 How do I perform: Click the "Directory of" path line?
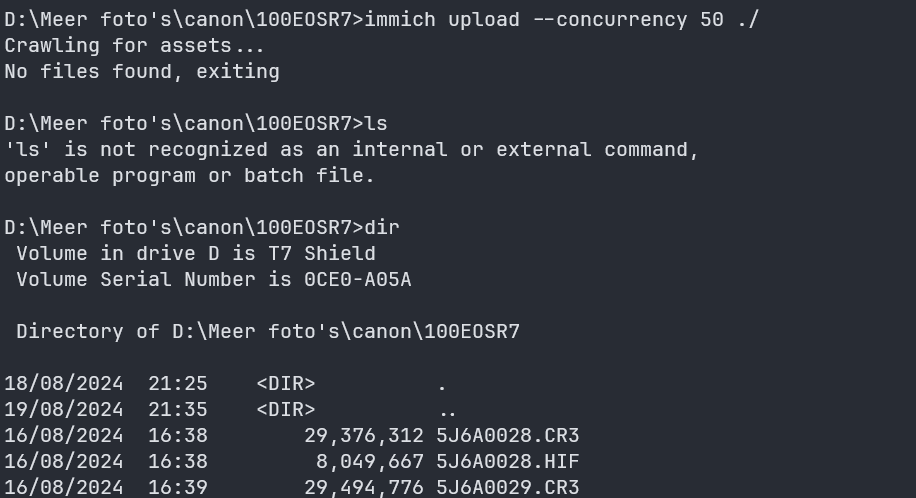click(268, 331)
